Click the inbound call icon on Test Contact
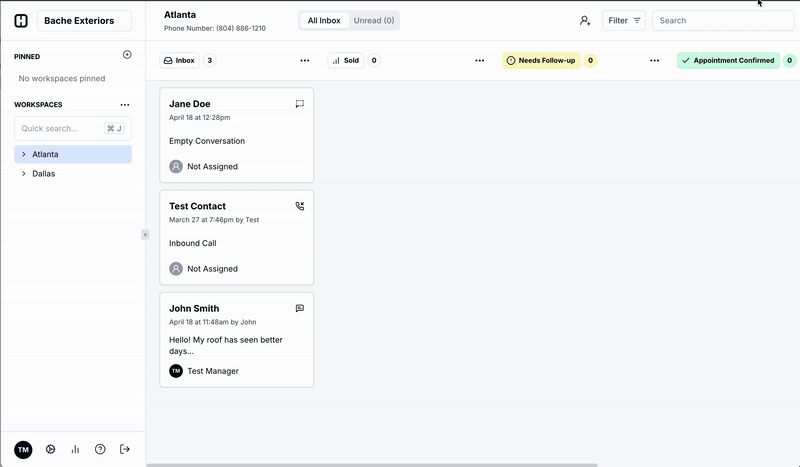 (x=299, y=206)
